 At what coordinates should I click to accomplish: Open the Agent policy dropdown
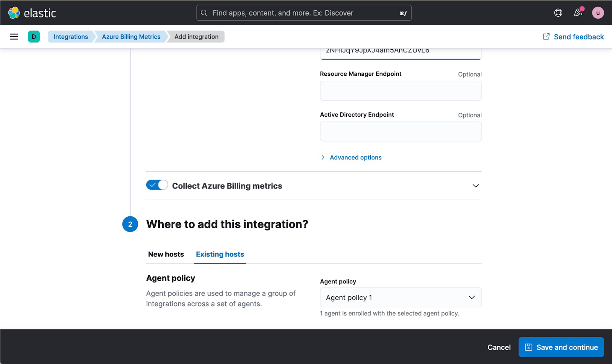click(400, 297)
